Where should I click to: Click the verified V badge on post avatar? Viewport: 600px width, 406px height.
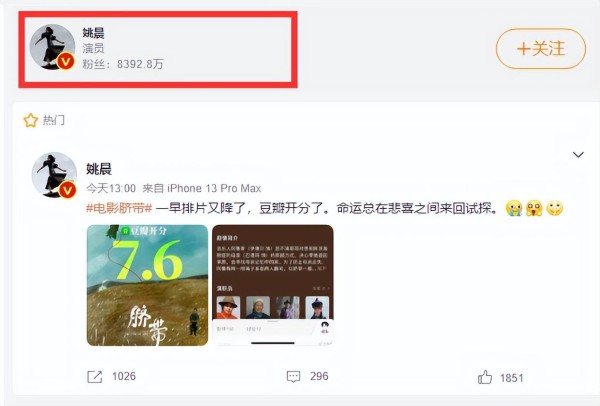tap(67, 189)
